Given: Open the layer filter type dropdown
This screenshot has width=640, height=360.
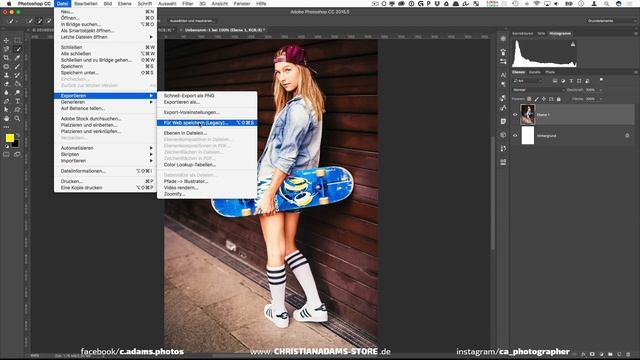Looking at the screenshot, I should (528, 81).
